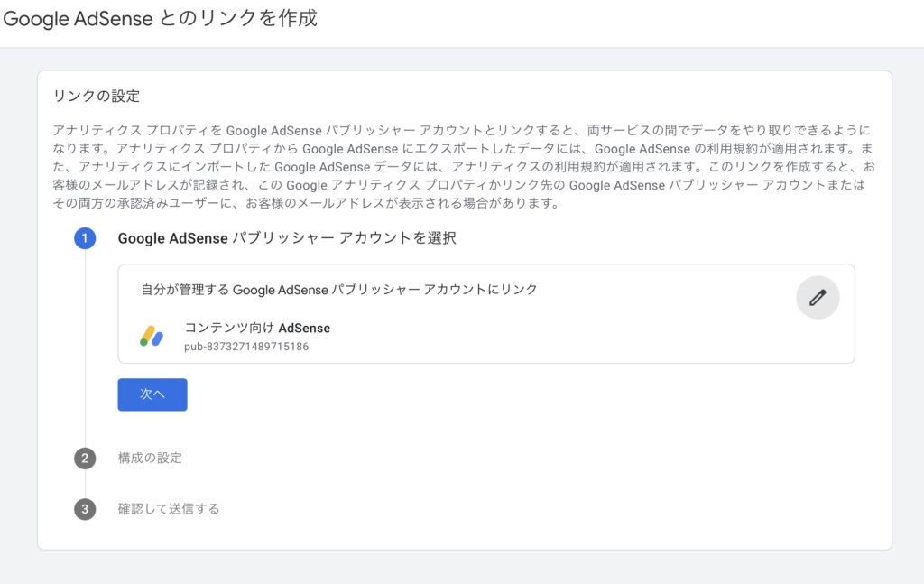924x584 pixels.
Task: Click 自分が管理する Google AdSense アカウントにリンク text
Action: (x=339, y=290)
